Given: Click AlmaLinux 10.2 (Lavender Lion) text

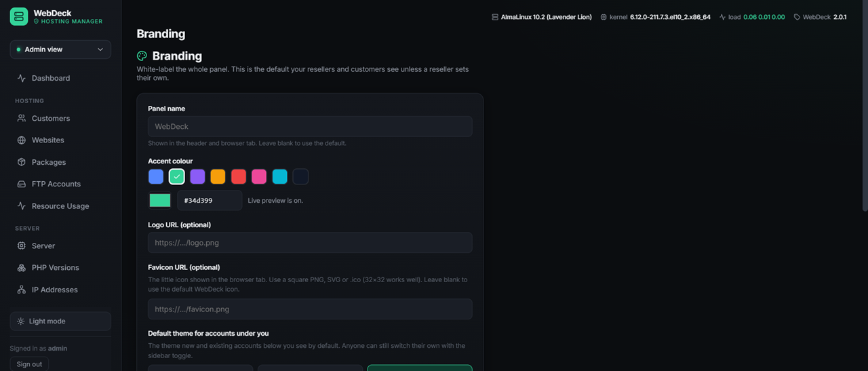Looking at the screenshot, I should coord(547,17).
